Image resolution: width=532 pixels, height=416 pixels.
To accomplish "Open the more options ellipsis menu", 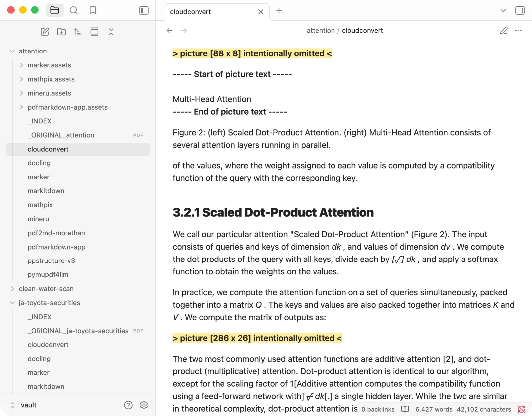I will pos(518,31).
